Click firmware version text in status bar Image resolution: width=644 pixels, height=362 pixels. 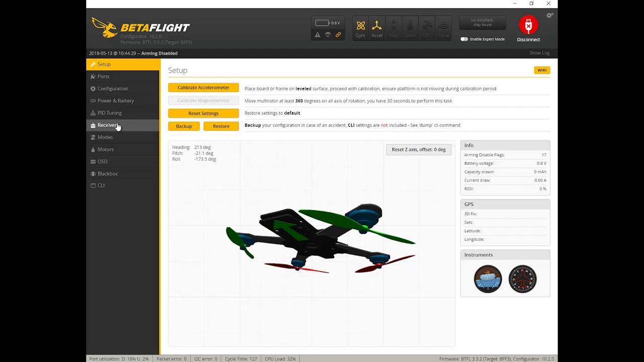(497, 359)
